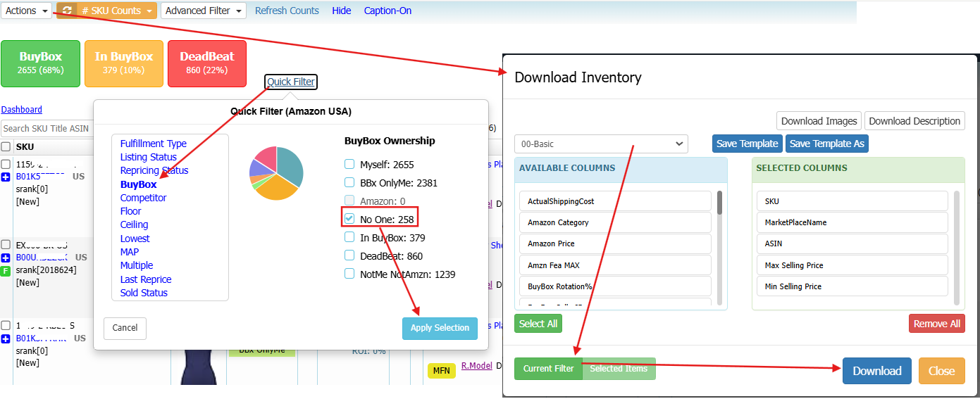Viewport: 980px width, 399px height.
Task: Open the Actions dropdown menu
Action: tap(27, 11)
